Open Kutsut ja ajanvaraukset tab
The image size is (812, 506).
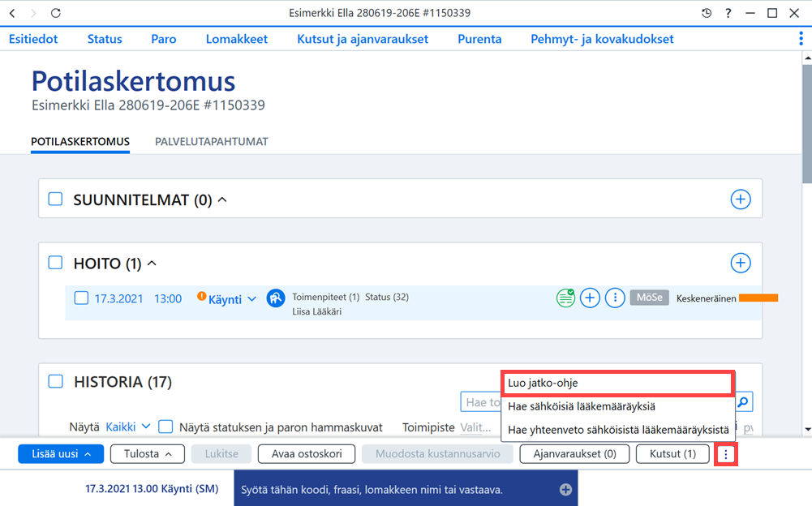[x=363, y=40]
